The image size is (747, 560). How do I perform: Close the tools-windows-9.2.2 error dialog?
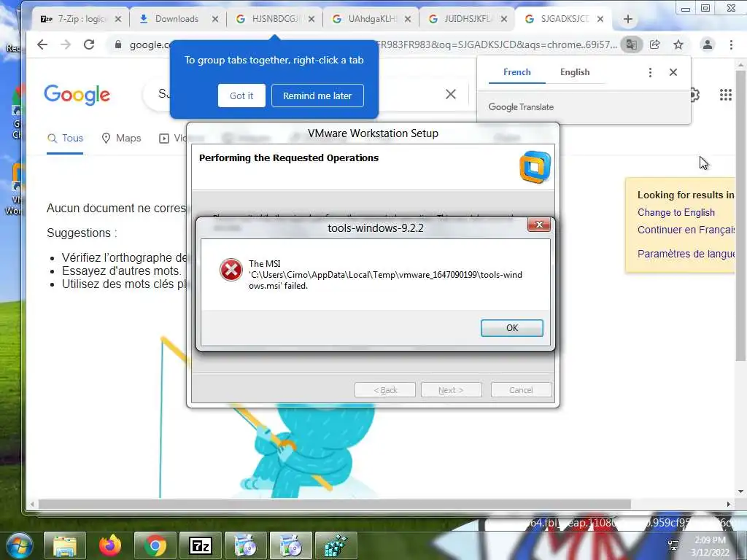click(539, 225)
